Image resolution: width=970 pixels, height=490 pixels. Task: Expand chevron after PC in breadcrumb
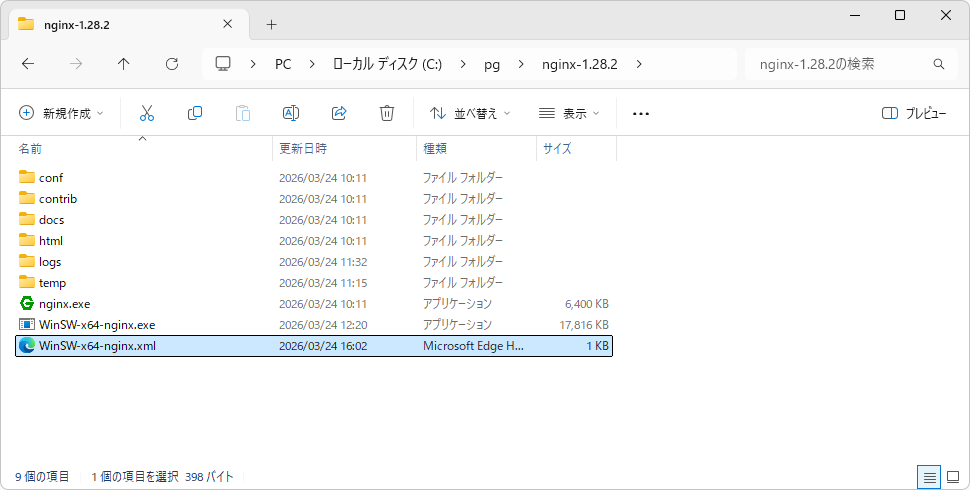312,64
